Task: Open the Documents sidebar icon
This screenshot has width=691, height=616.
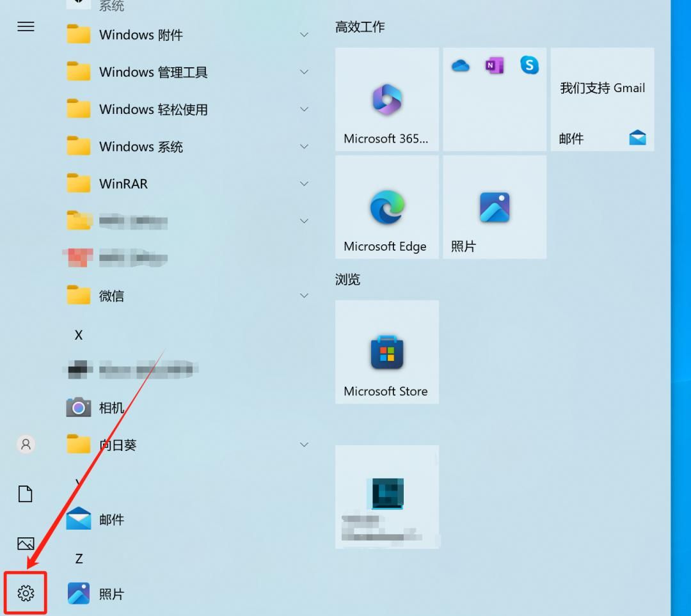Action: [26, 494]
